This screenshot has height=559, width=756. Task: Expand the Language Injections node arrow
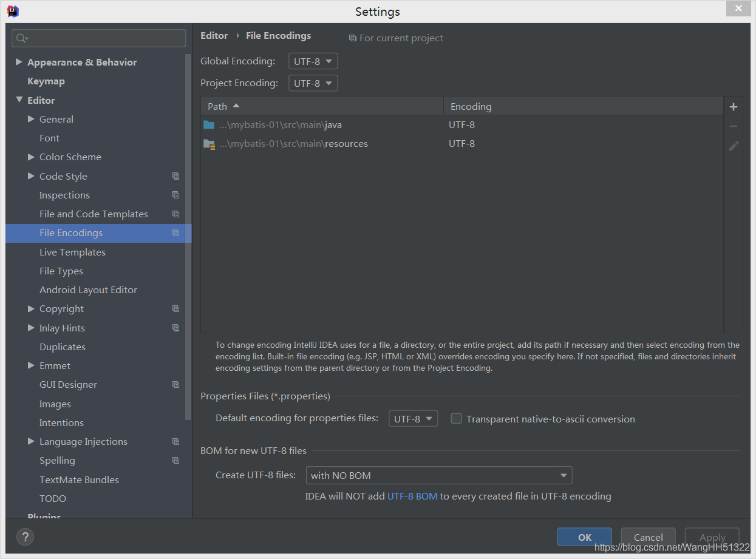(31, 441)
